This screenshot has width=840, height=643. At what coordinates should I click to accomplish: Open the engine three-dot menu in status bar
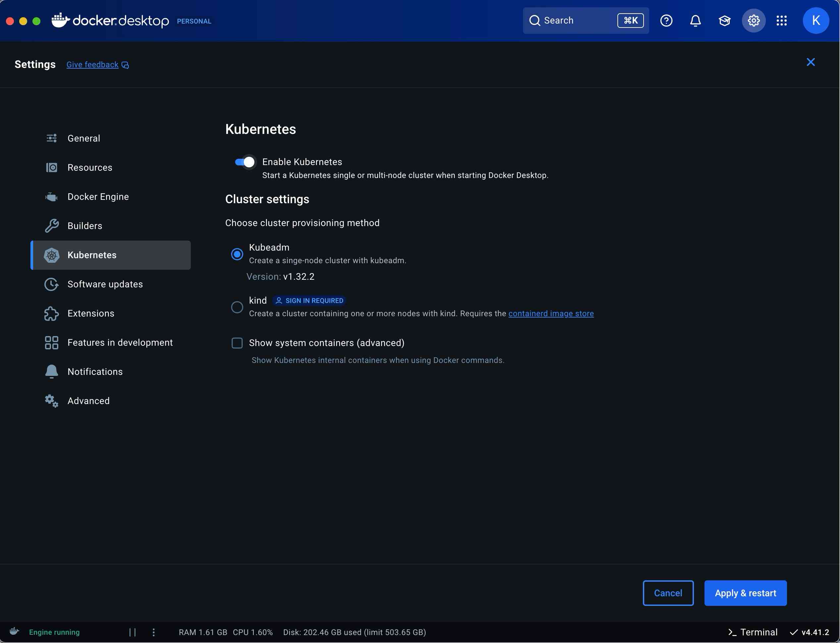pos(154,632)
